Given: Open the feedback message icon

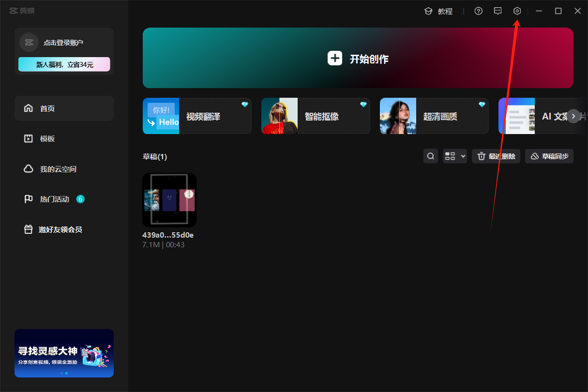Looking at the screenshot, I should coord(498,11).
